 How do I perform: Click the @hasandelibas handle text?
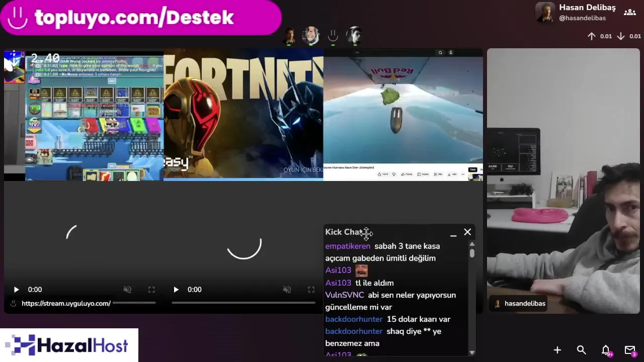click(x=582, y=18)
